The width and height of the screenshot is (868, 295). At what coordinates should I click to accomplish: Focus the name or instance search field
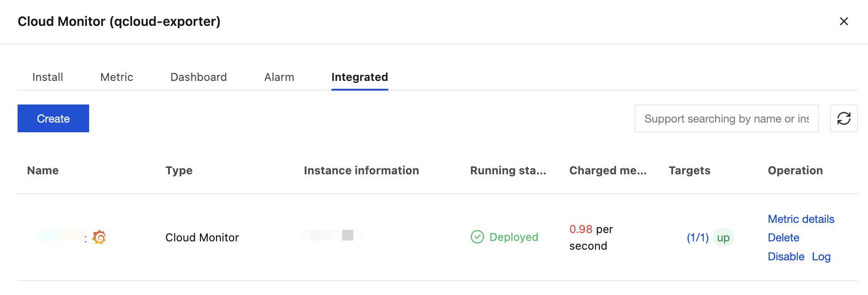pyautogui.click(x=726, y=118)
